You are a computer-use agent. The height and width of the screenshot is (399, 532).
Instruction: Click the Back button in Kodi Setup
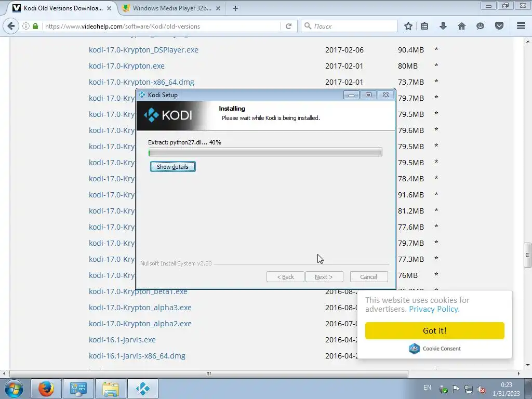pos(285,277)
